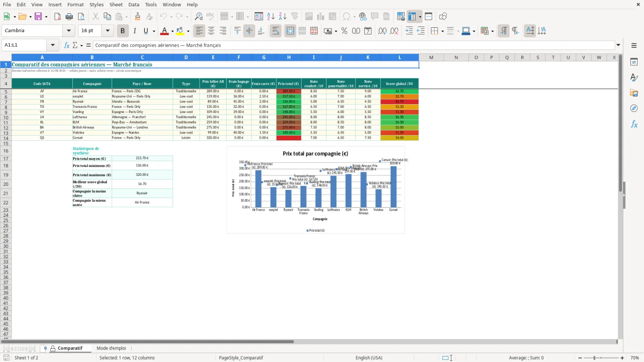This screenshot has width=644, height=362.
Task: Open Font Size dropdown arrow
Action: point(107,31)
